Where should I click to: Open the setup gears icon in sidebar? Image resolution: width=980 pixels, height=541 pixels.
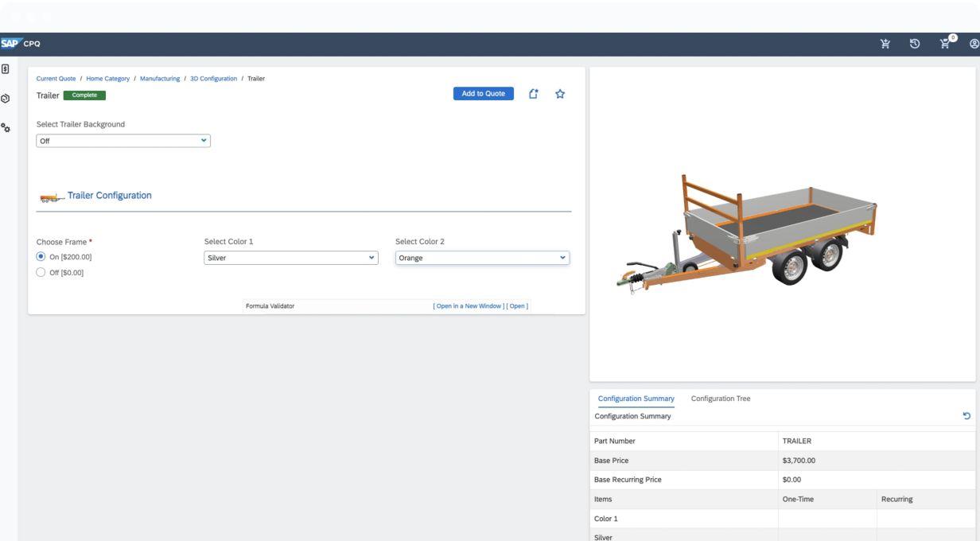pos(6,127)
